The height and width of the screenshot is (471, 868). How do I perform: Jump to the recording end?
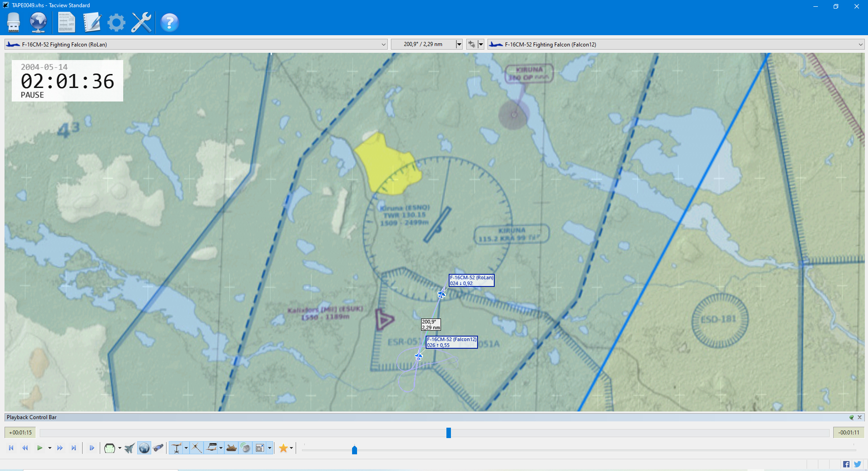(74, 448)
